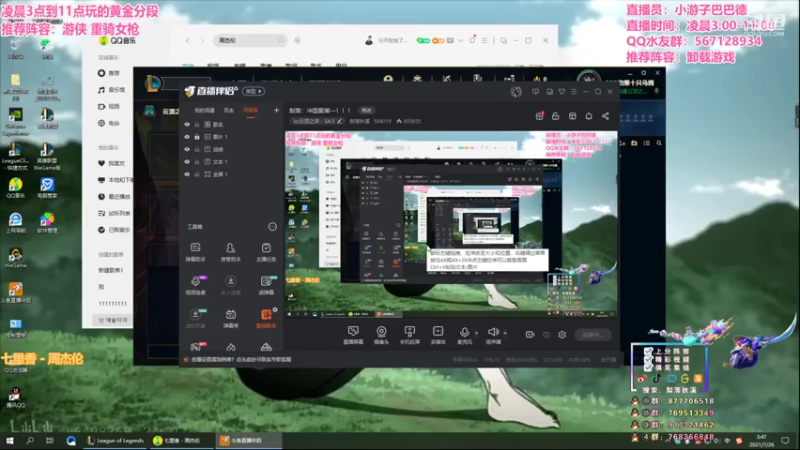
Task: Add a new scene with plus button
Action: (x=276, y=110)
